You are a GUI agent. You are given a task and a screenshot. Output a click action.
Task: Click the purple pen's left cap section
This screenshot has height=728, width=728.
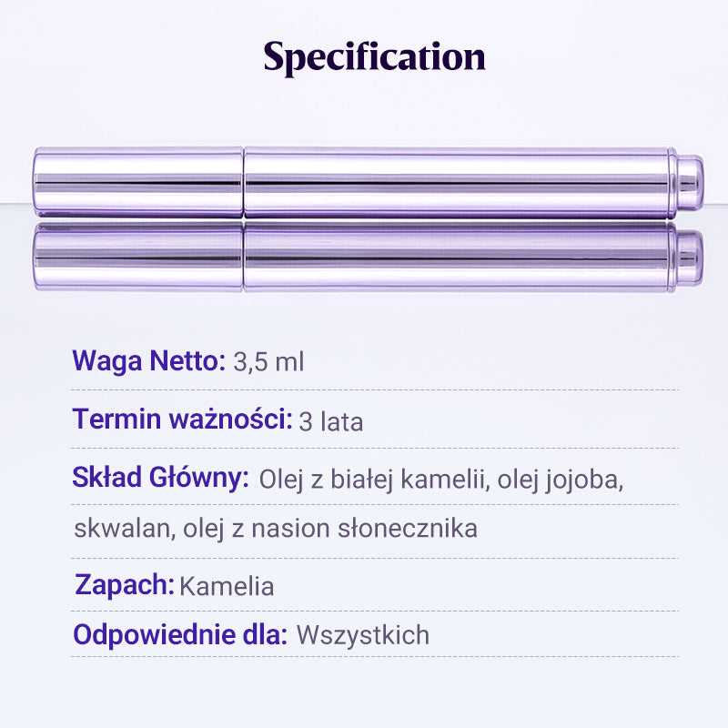coord(138,182)
